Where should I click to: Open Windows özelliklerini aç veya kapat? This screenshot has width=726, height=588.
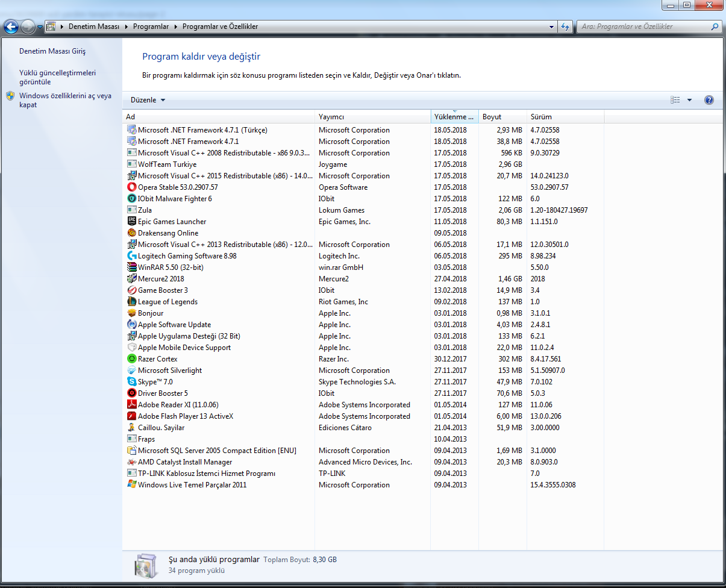click(65, 100)
